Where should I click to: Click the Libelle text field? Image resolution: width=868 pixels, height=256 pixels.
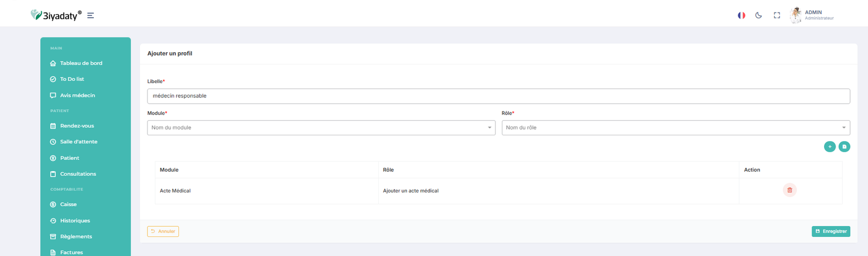[x=498, y=96]
